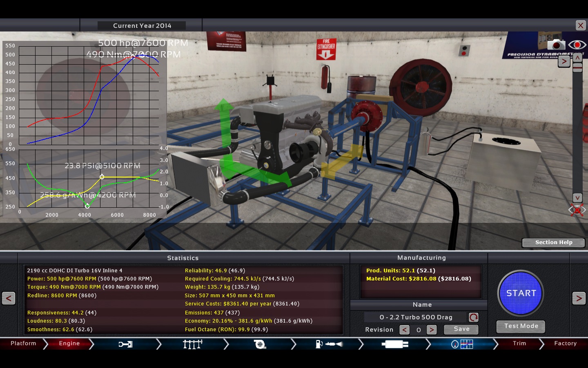Screen dimensions: 588x368
Task: Open the Fuel System section icon
Action: tap(329, 344)
